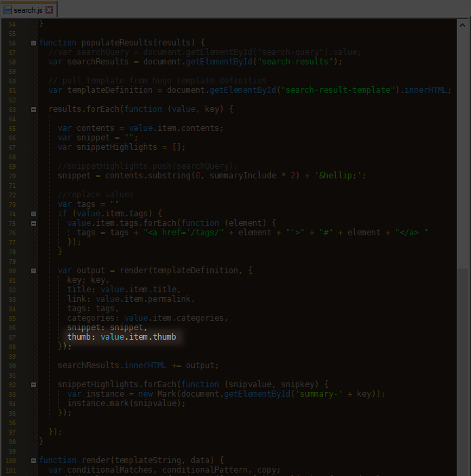
Task: Collapse the snippetHighlights.forEach block
Action: pos(33,384)
